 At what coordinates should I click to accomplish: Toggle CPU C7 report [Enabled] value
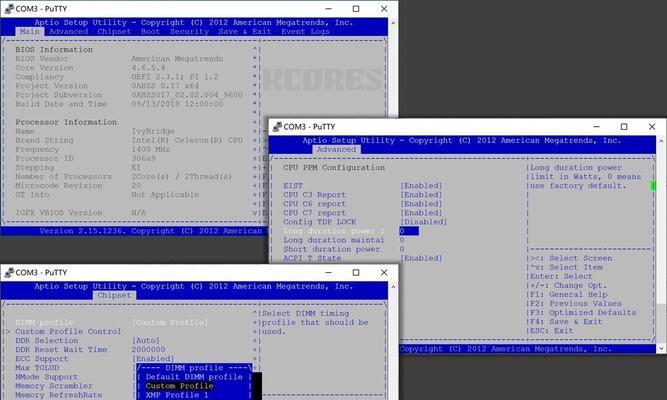click(421, 213)
